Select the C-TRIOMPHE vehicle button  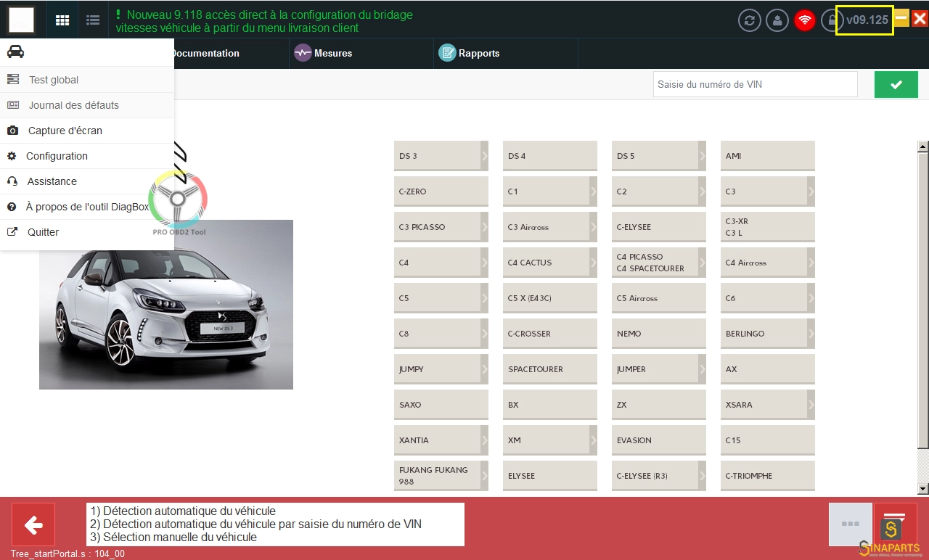(768, 476)
